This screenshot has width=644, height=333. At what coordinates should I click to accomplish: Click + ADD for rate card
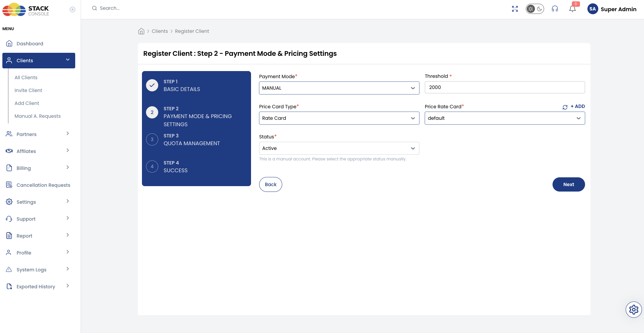(578, 106)
